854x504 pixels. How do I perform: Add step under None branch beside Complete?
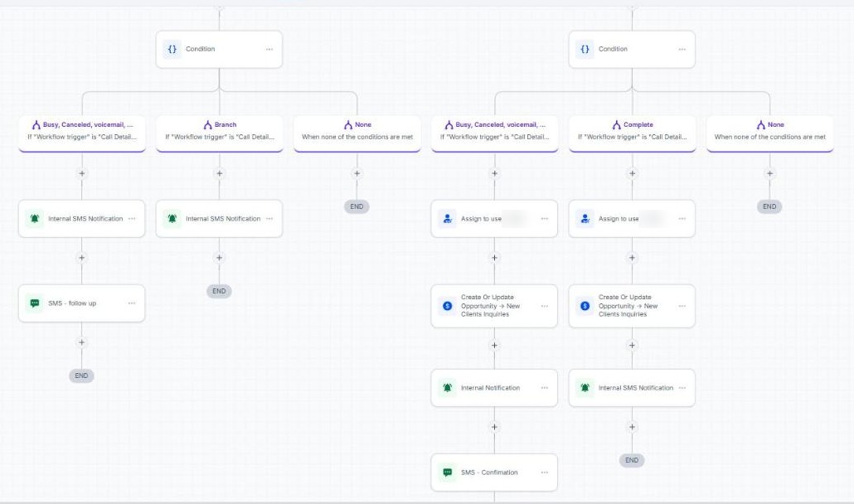[x=769, y=173]
